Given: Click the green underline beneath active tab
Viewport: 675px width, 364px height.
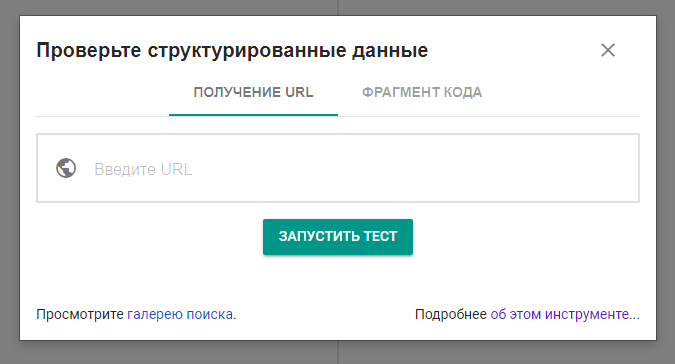Looking at the screenshot, I should pos(253,115).
